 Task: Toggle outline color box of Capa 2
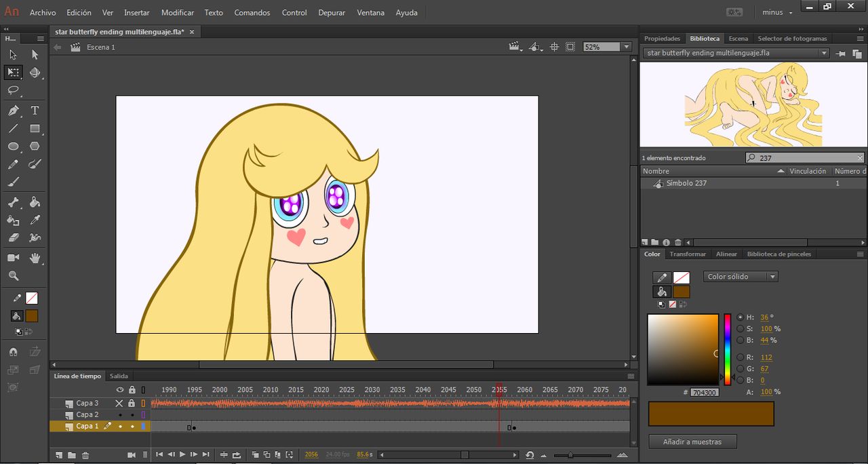point(143,414)
